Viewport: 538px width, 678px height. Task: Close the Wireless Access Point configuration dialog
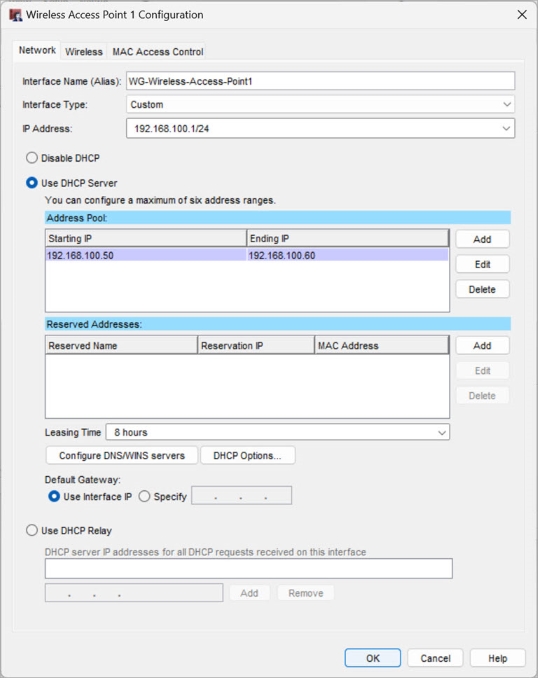pyautogui.click(x=522, y=15)
